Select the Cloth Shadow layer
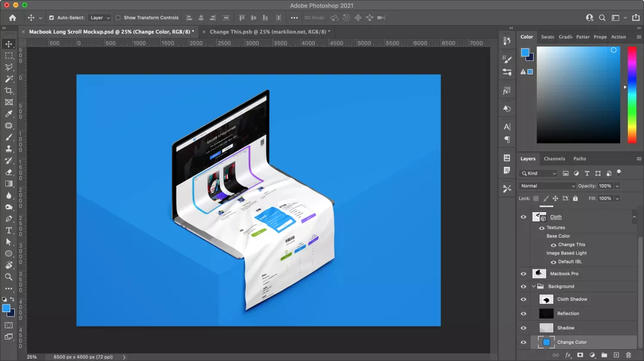The height and width of the screenshot is (361, 644). [572, 300]
